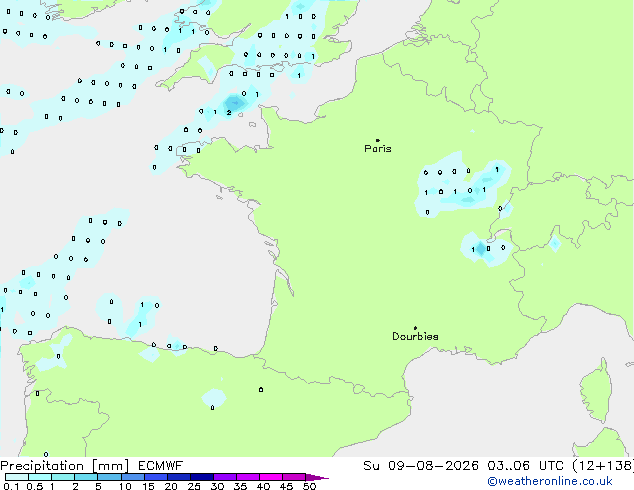Click the 'Su 09-08-2026' date text
The width and height of the screenshot is (634, 490).
421,466
